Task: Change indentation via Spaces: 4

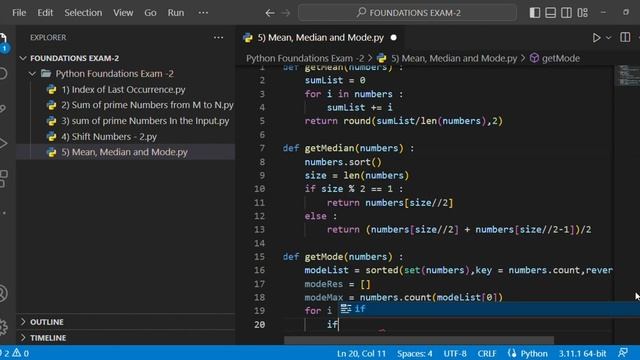Action: click(415, 353)
